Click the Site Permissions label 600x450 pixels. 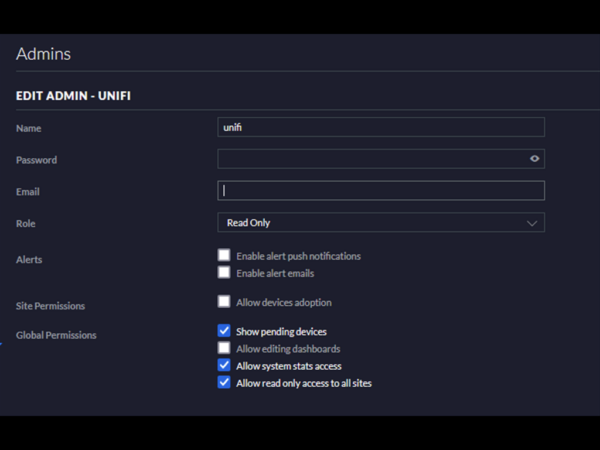coord(51,306)
